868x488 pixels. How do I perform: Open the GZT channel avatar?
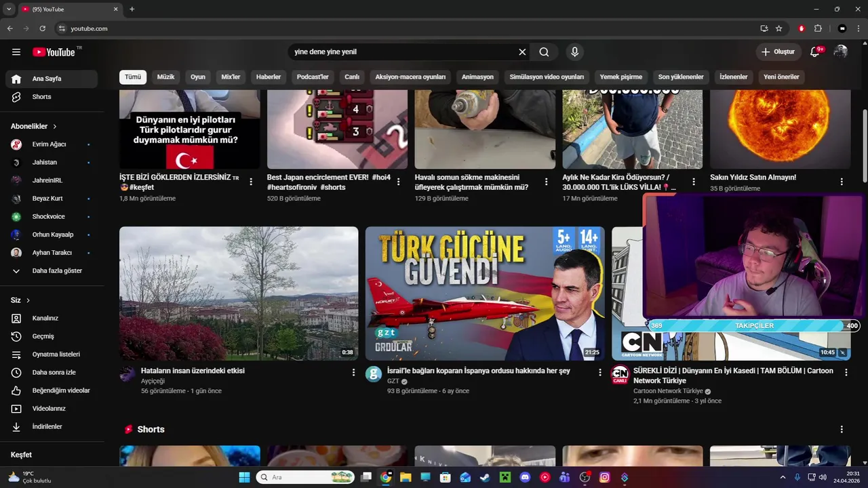374,374
